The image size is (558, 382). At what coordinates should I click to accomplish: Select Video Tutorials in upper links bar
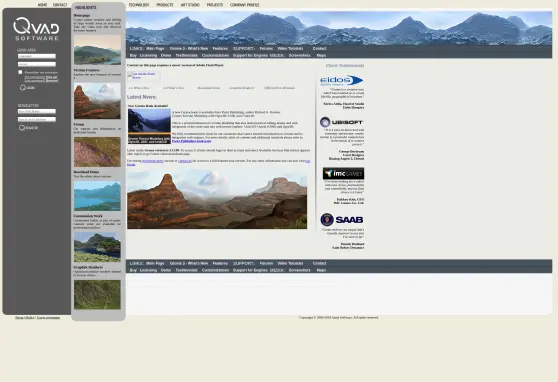coord(290,48)
